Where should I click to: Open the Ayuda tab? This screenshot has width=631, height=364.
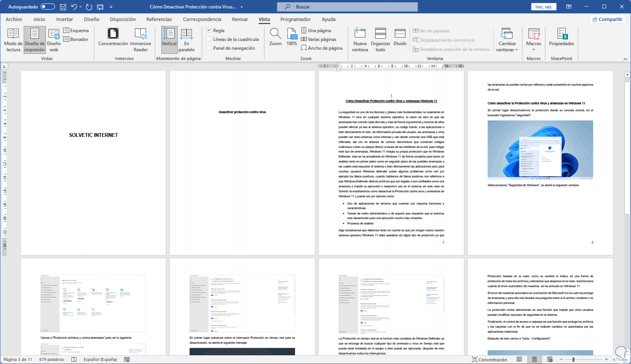(x=329, y=19)
